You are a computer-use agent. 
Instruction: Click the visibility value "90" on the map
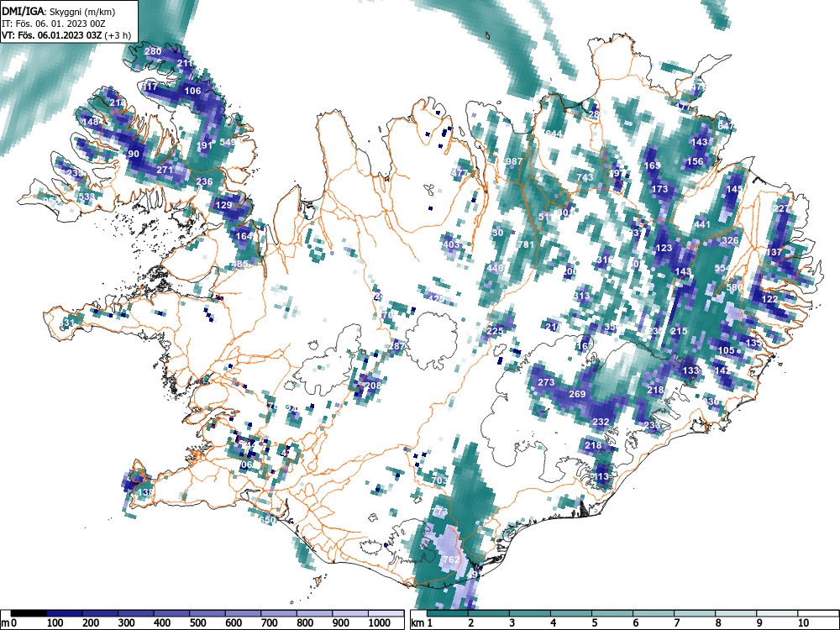pyautogui.click(x=134, y=154)
